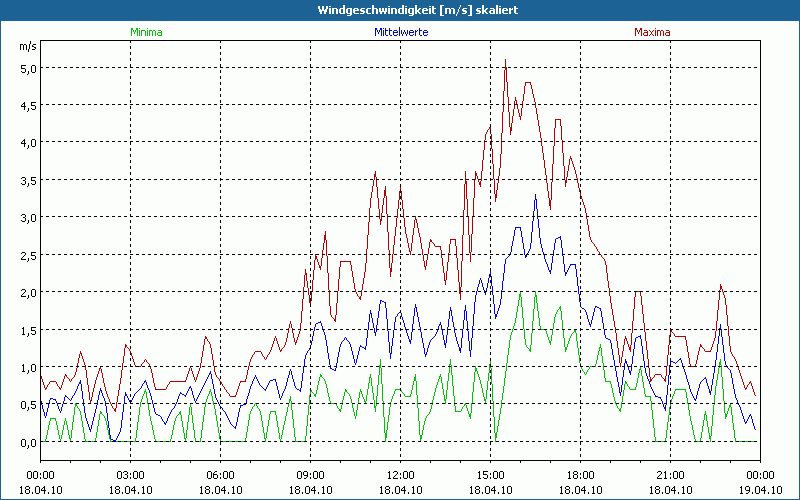Screen dimensions: 800x500
Task: Click the 2,5 y-axis value
Action: point(28,256)
